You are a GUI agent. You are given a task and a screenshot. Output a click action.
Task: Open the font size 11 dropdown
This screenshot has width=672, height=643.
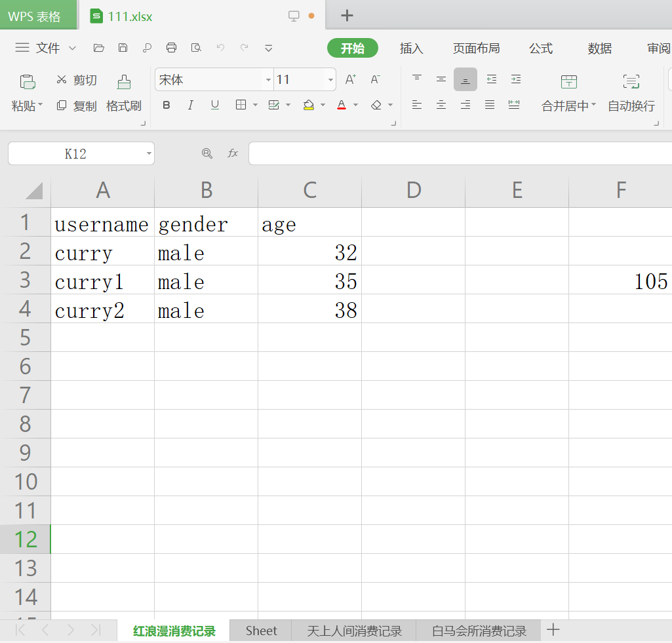330,80
